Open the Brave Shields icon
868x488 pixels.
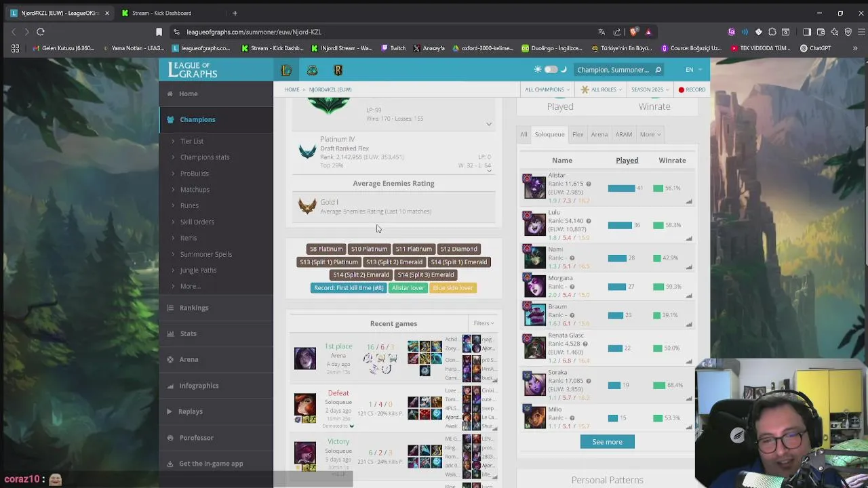pyautogui.click(x=633, y=32)
